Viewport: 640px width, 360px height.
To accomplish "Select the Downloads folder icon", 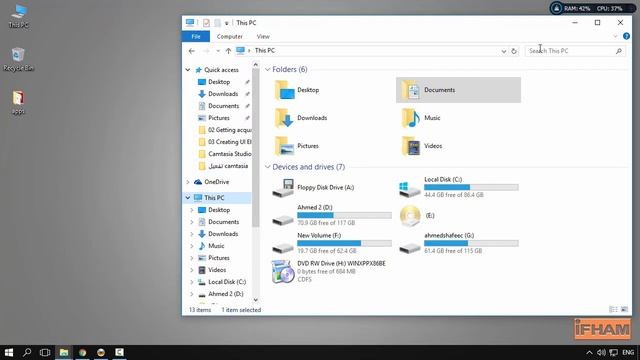I will [x=284, y=118].
